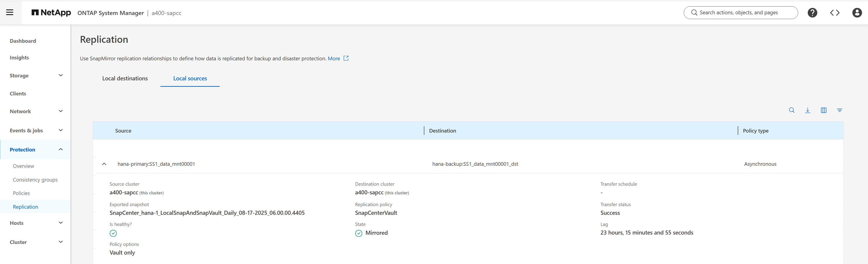Viewport: 868px width, 264px height.
Task: Click the ONTAP System Manager title
Action: pyautogui.click(x=111, y=13)
